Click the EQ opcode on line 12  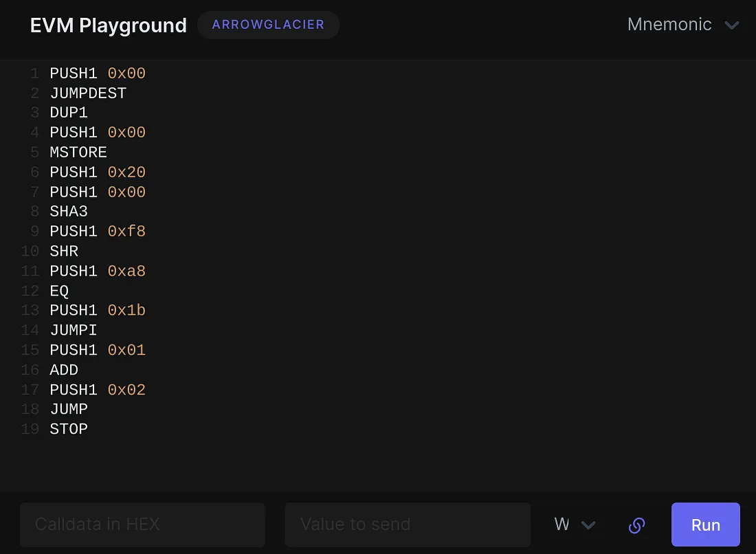point(60,291)
